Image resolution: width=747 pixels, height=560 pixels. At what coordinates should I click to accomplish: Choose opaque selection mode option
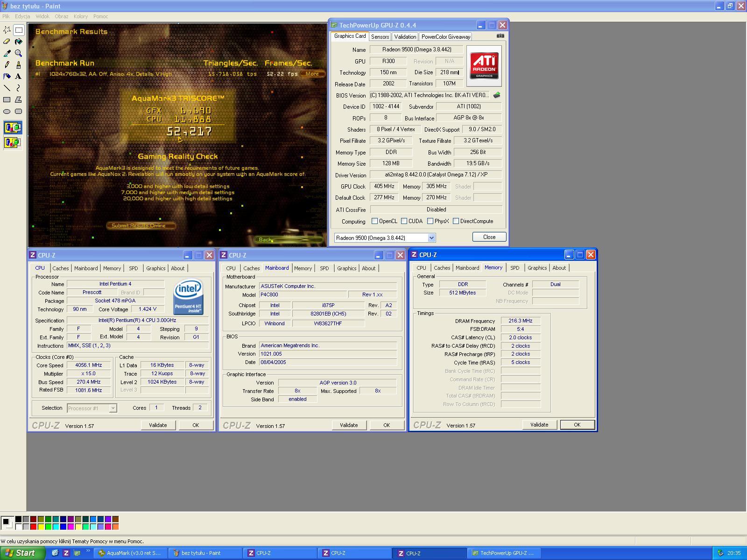coord(13,127)
